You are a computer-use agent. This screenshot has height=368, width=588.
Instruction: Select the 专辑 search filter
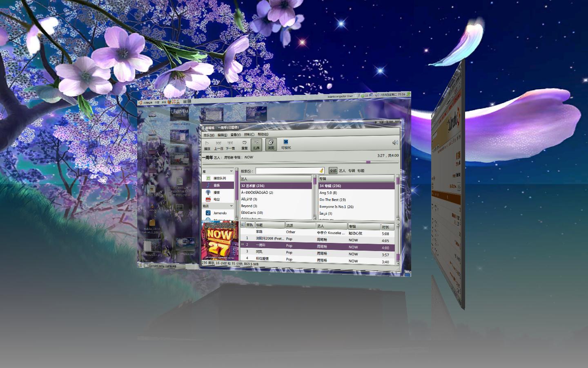pos(351,171)
